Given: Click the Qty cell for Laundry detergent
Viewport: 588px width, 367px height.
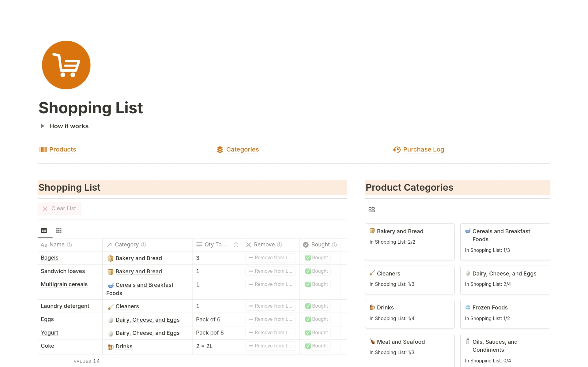Looking at the screenshot, I should [217, 306].
